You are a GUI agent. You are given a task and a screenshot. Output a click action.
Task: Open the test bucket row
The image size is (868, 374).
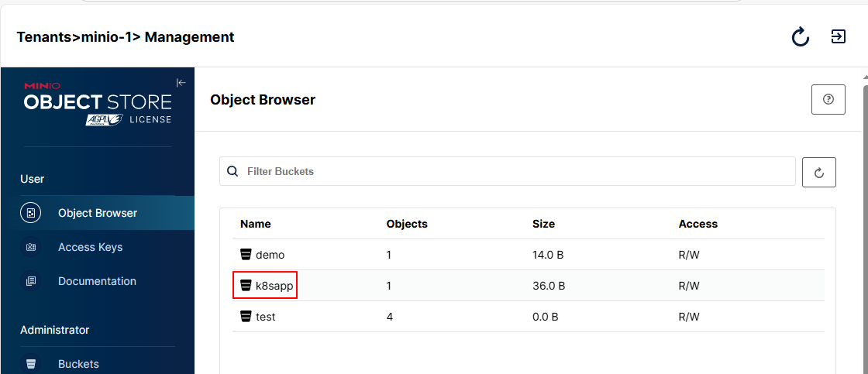coord(529,317)
